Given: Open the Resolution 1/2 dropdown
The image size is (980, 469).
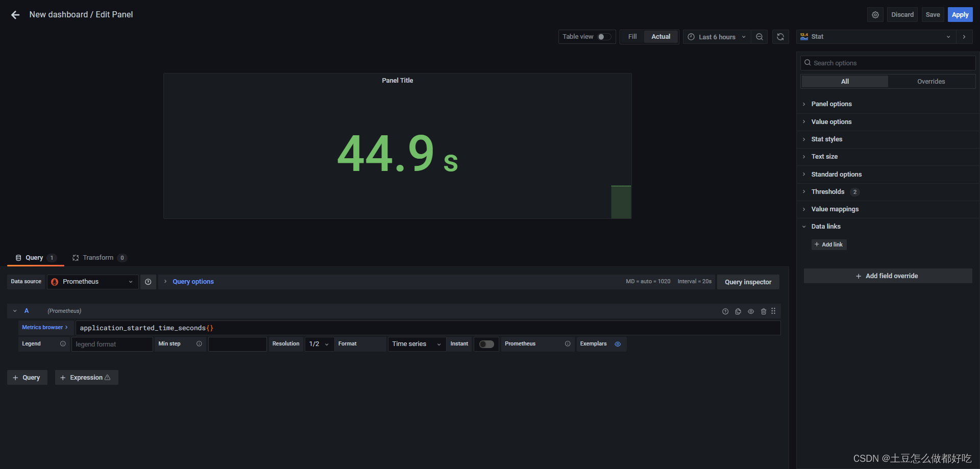Looking at the screenshot, I should 320,344.
